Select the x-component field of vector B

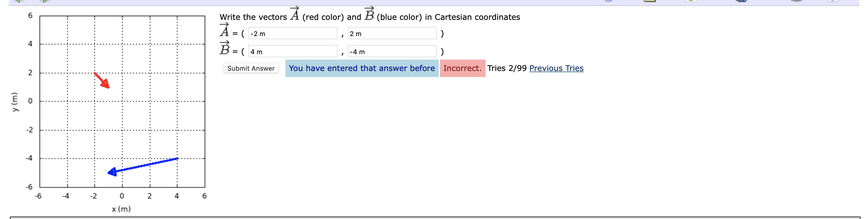tap(293, 51)
